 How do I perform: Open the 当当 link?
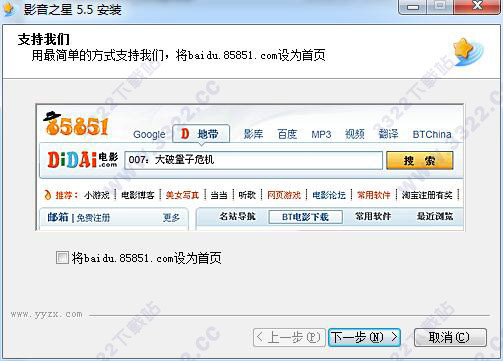click(x=219, y=195)
